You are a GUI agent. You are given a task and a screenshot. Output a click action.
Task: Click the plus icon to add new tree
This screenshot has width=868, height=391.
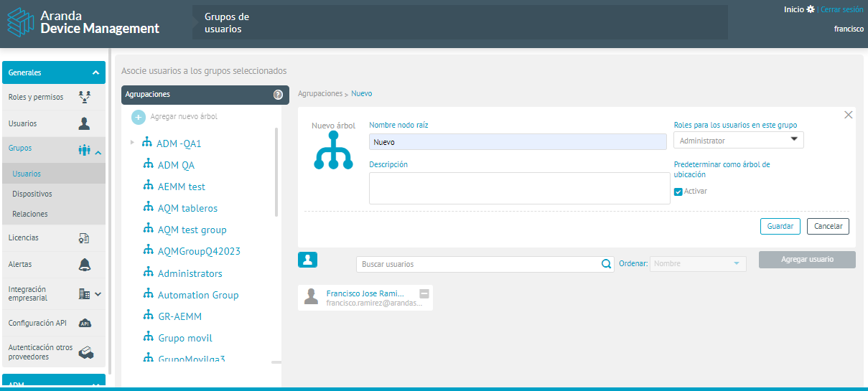pos(139,117)
